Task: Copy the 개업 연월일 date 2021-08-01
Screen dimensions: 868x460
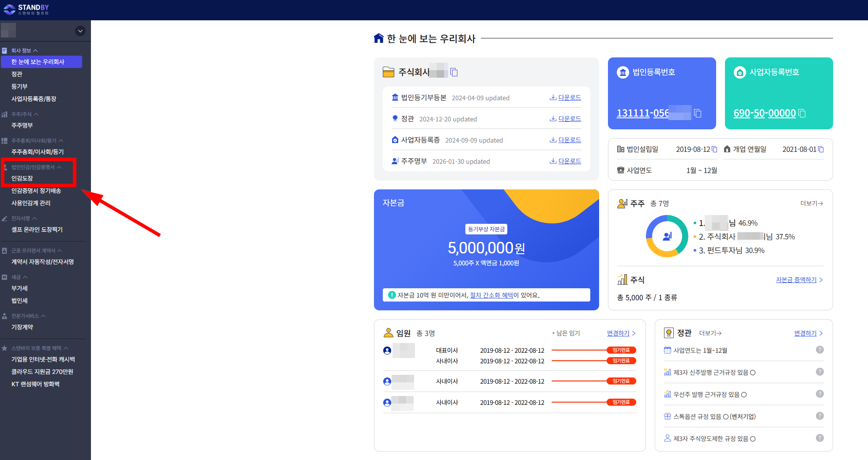Action: [821, 149]
